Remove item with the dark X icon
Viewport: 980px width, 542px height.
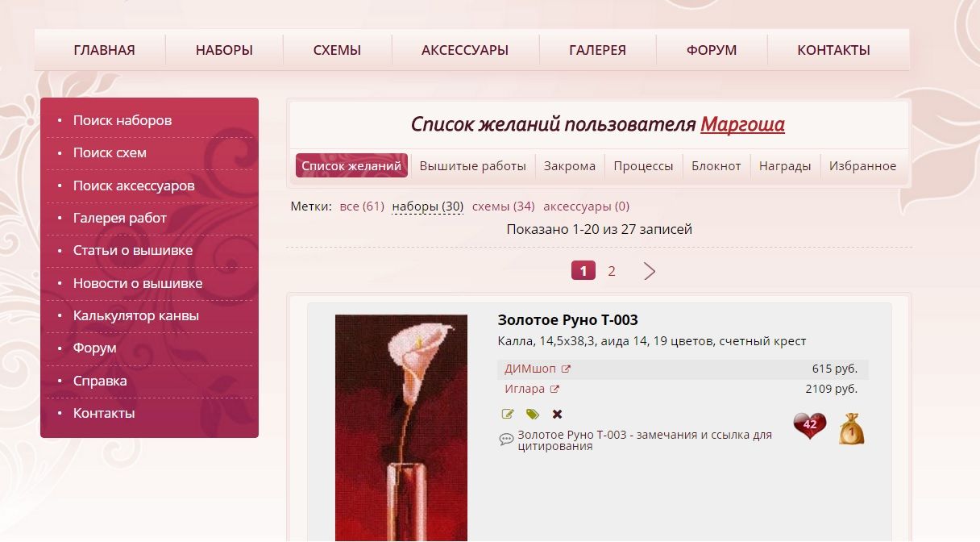tap(557, 414)
